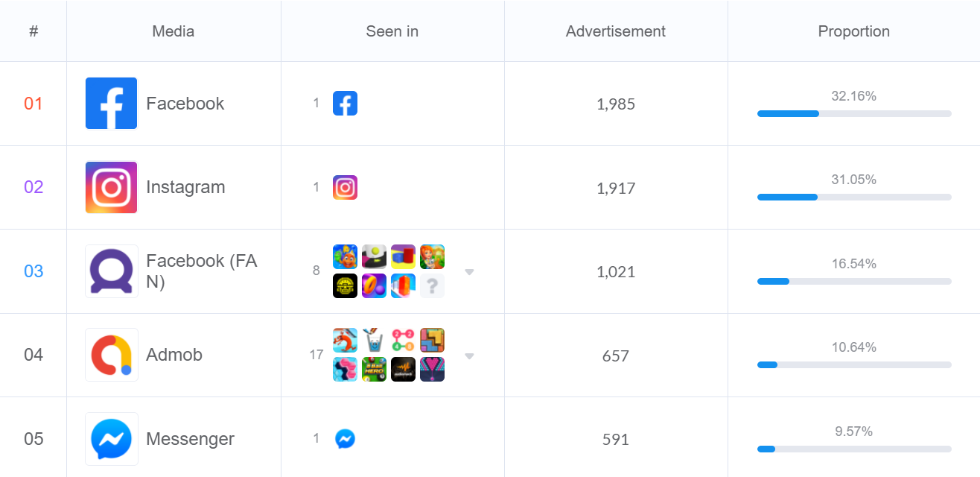Click Facebook's 32.16% proportion bar
Viewport: 980px width, 477px height.
tap(853, 113)
